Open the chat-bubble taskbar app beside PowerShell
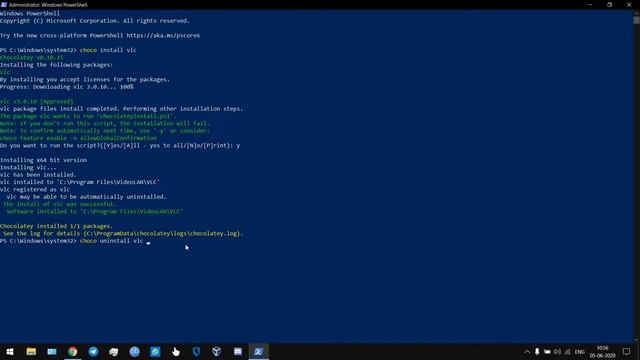Viewport: 640px width, 360px height. [x=238, y=351]
